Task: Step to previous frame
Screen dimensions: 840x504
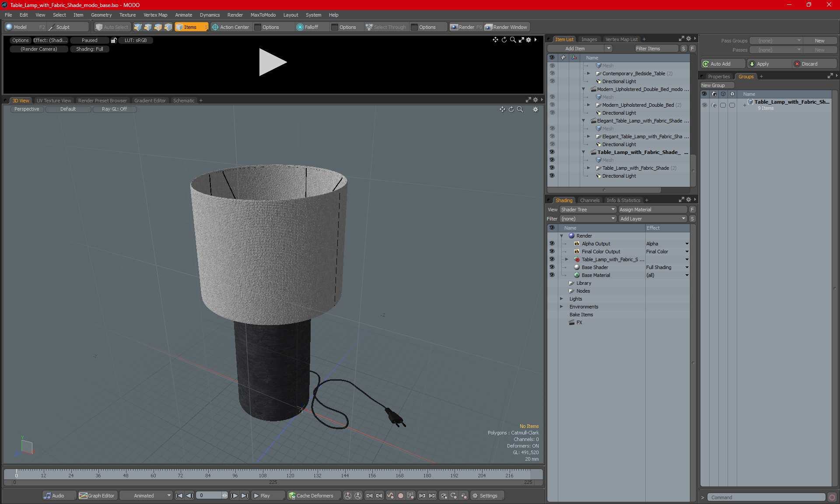Action: click(189, 496)
